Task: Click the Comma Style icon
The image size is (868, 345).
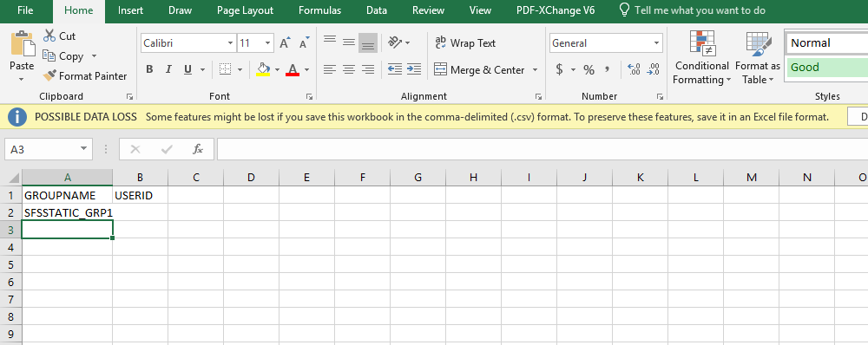Action: 608,69
